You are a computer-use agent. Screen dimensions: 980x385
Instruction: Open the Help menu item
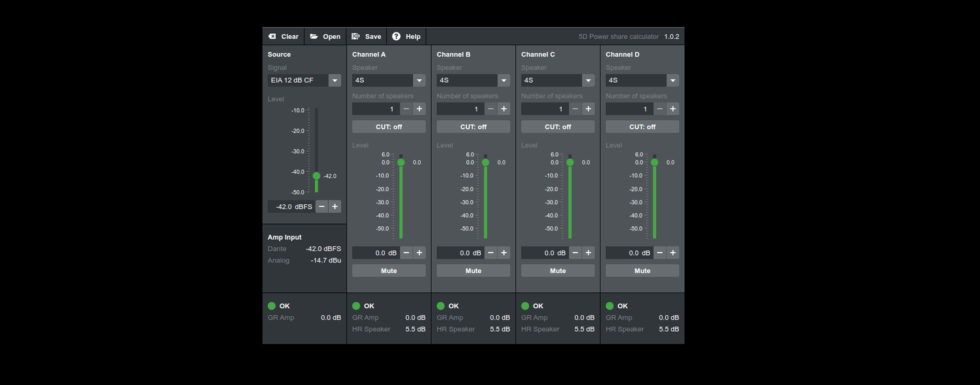tap(407, 37)
